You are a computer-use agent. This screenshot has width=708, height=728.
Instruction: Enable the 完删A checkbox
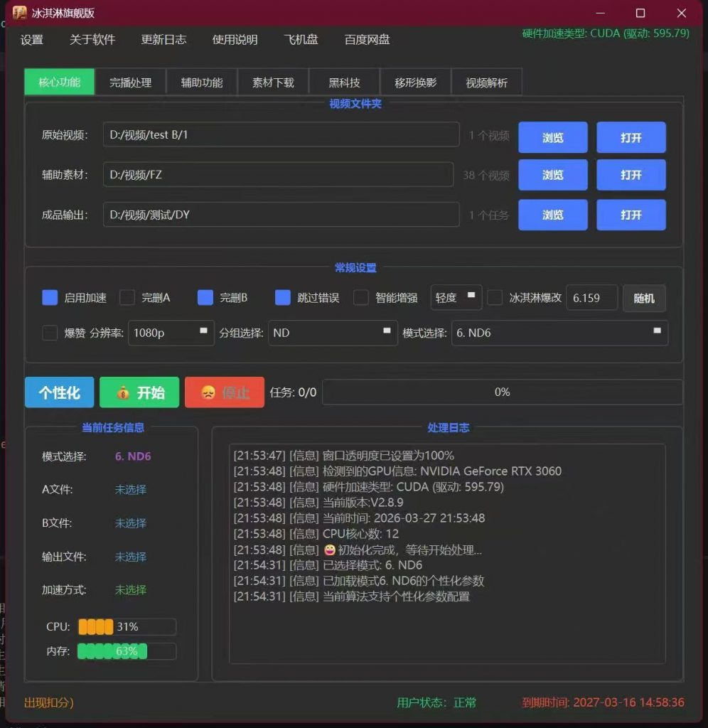127,298
